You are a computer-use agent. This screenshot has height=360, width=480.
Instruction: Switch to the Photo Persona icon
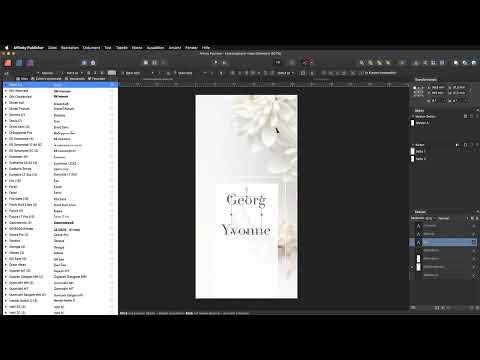(x=30, y=63)
